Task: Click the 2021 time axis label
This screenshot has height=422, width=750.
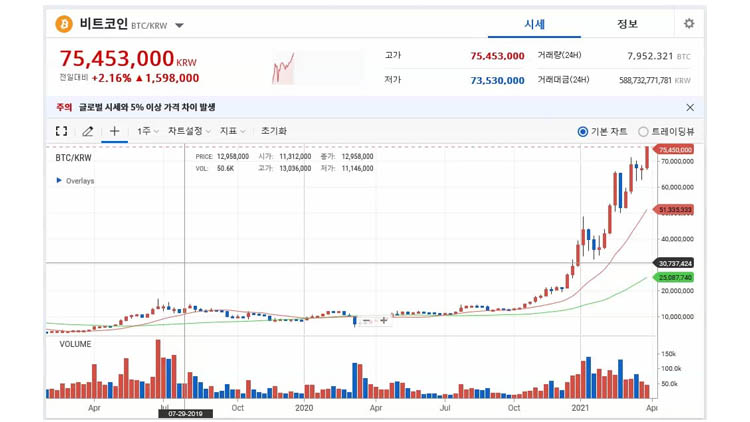Action: point(580,408)
